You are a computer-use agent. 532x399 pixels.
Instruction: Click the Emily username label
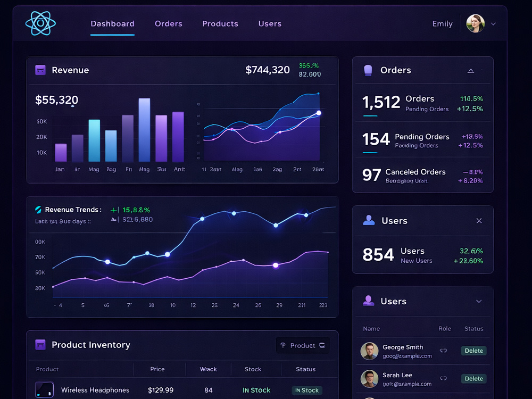click(442, 24)
